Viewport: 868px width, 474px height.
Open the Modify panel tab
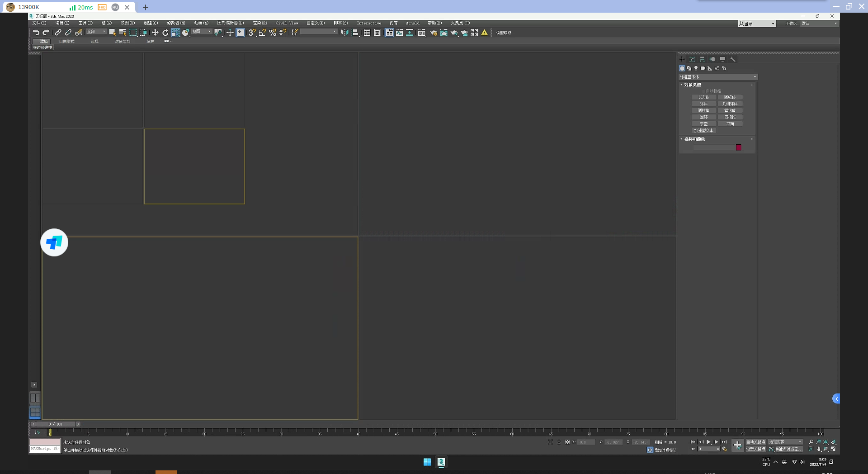[x=692, y=59]
